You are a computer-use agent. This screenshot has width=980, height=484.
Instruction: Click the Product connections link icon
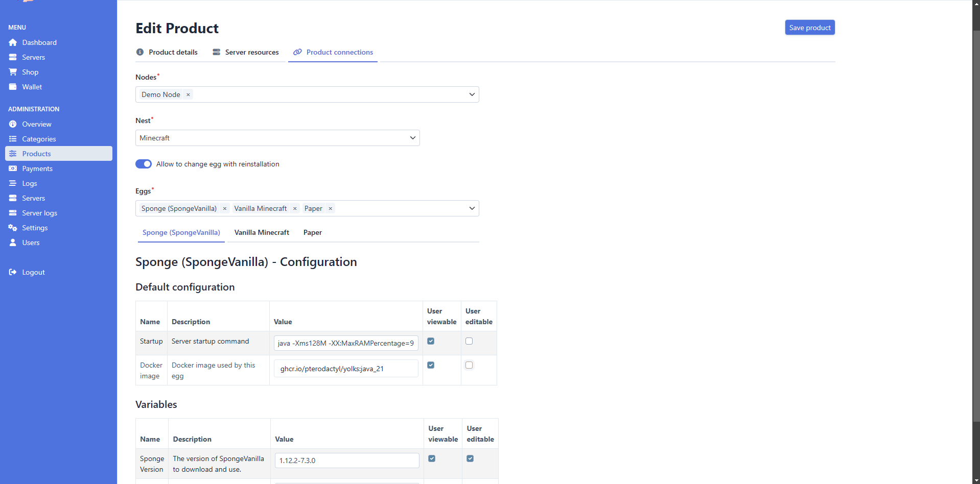(x=297, y=52)
